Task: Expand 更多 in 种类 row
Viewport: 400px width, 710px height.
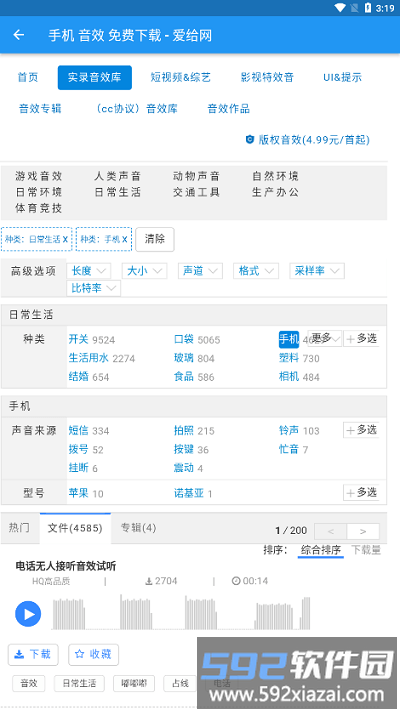Action: coord(325,338)
